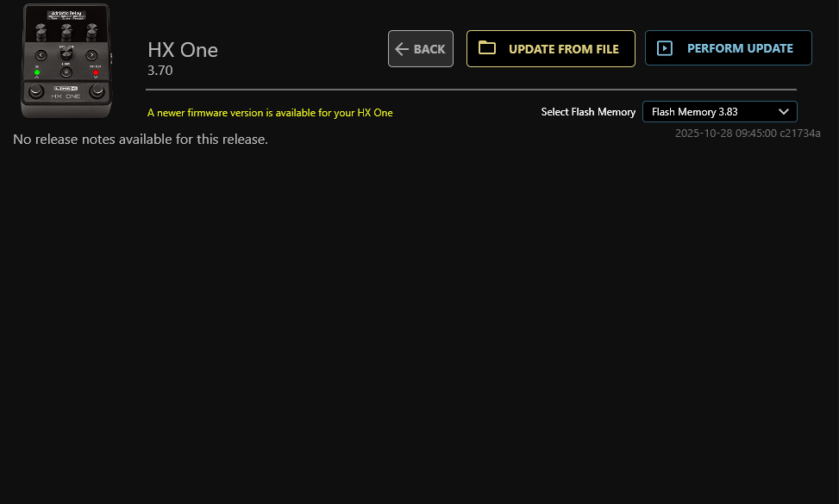The image size is (839, 504).
Task: Click the pedal's left footswitch
Action: click(x=35, y=92)
